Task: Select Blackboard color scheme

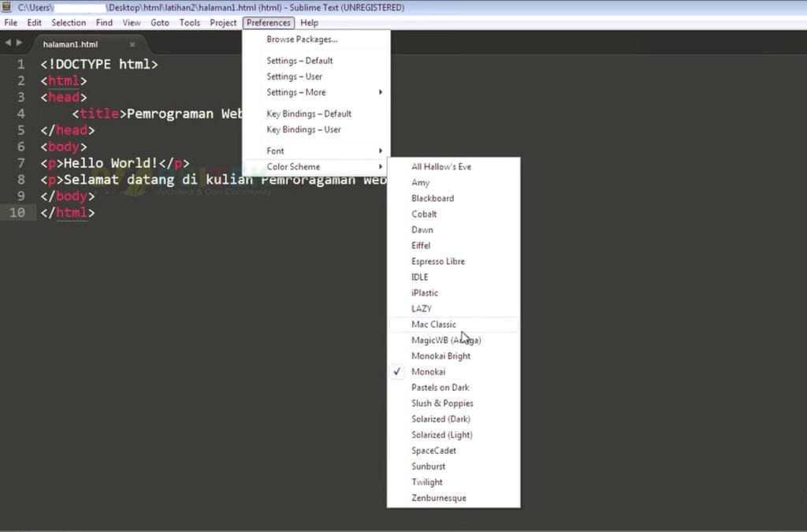Action: (453, 198)
